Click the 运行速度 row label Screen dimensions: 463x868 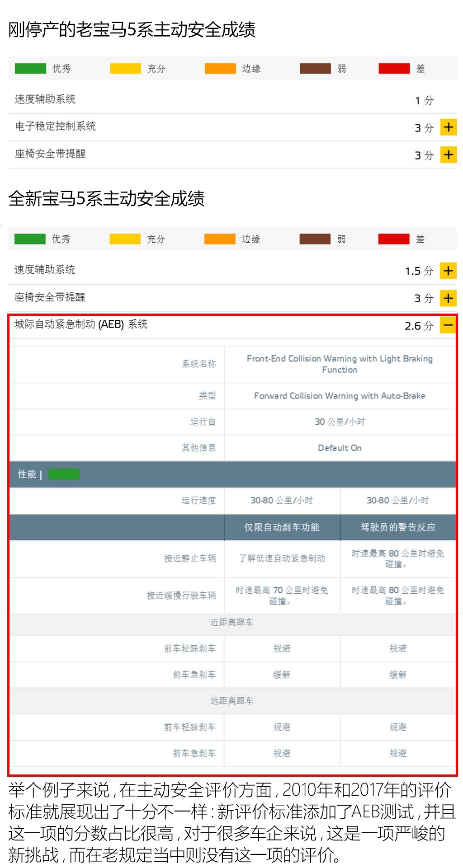pos(199,501)
